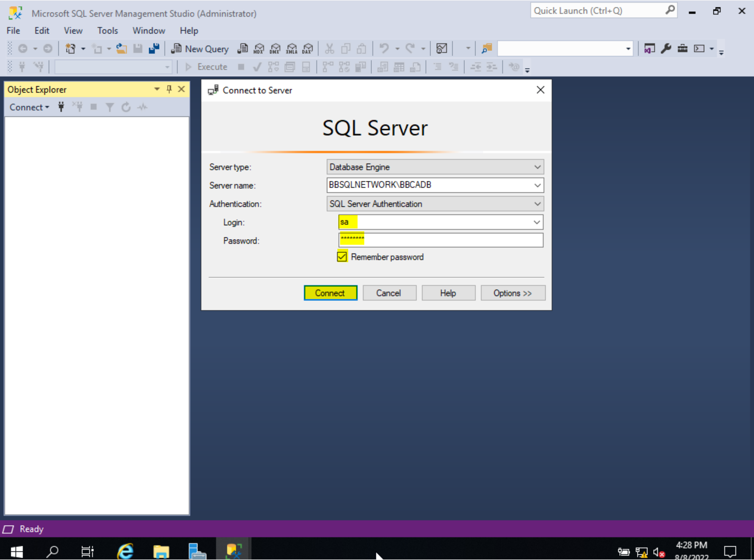Click the New Query button
The height and width of the screenshot is (560, 754).
(x=200, y=49)
